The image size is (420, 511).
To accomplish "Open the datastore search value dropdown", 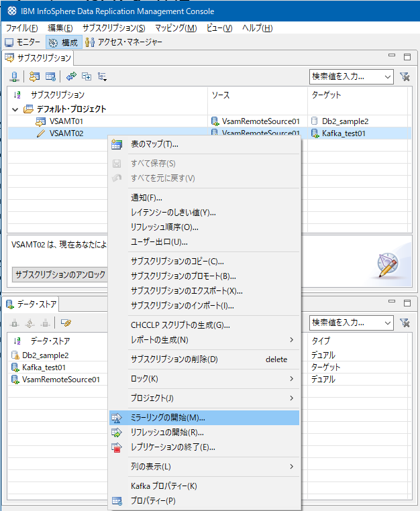I will tap(387, 323).
